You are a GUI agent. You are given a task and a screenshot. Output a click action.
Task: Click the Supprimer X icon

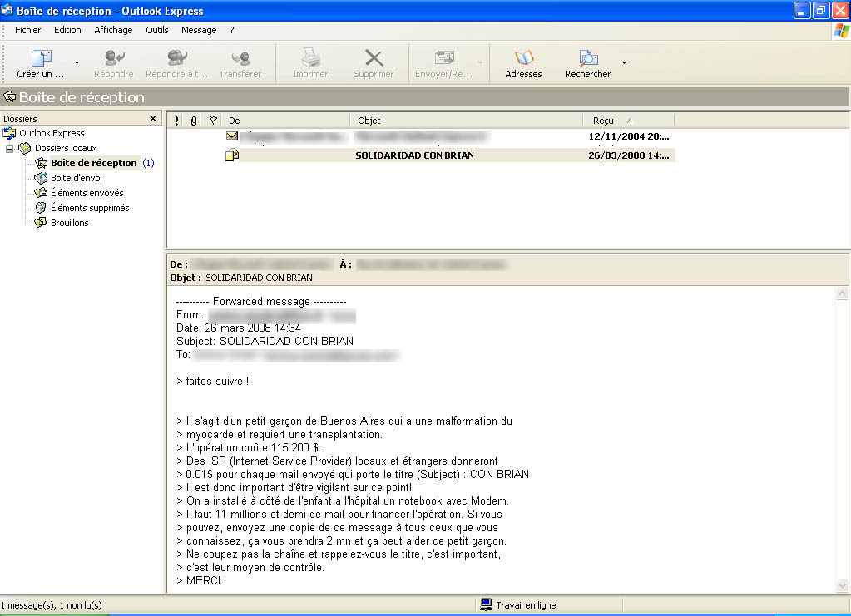tap(374, 58)
